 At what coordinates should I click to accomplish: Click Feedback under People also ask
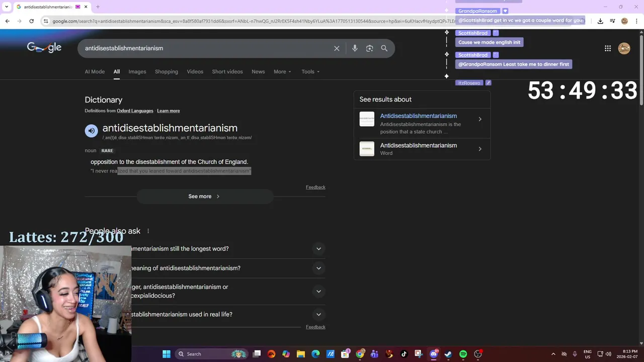pyautogui.click(x=315, y=327)
